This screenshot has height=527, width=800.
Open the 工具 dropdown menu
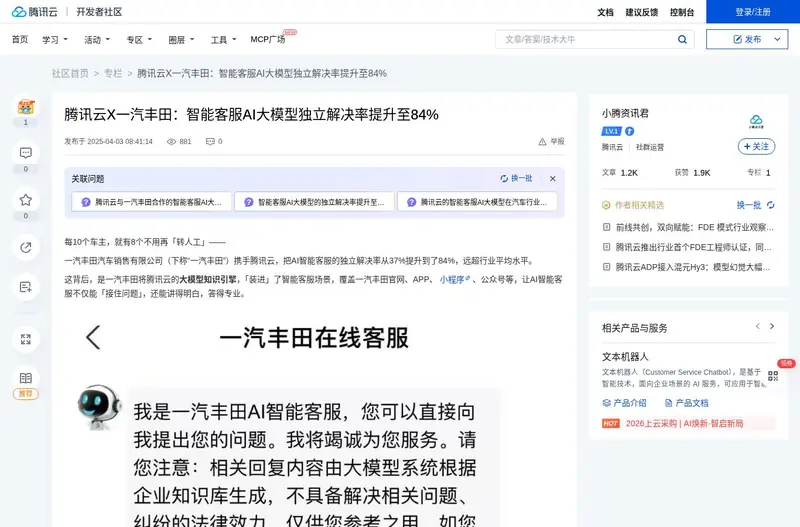pyautogui.click(x=223, y=39)
